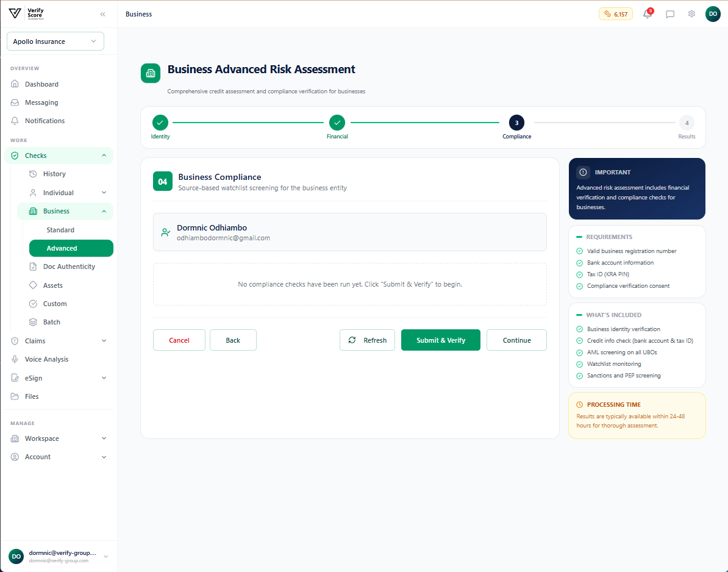The height and width of the screenshot is (572, 728).
Task: Click the Custom check-circle icon
Action: click(33, 304)
